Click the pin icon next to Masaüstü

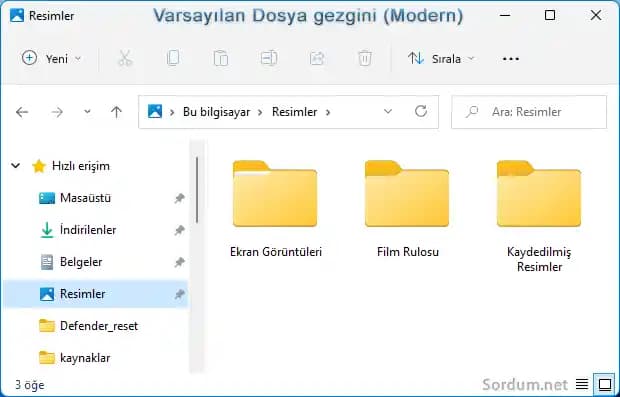(x=180, y=198)
